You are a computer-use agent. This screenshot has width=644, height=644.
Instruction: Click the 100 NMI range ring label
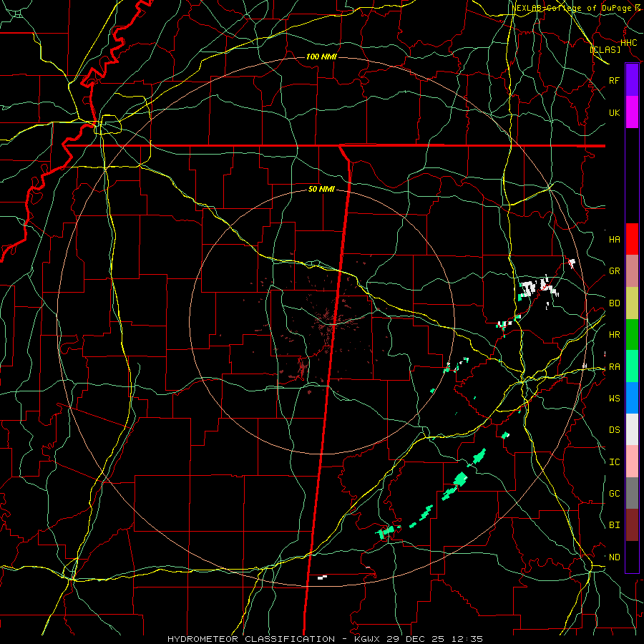(321, 57)
